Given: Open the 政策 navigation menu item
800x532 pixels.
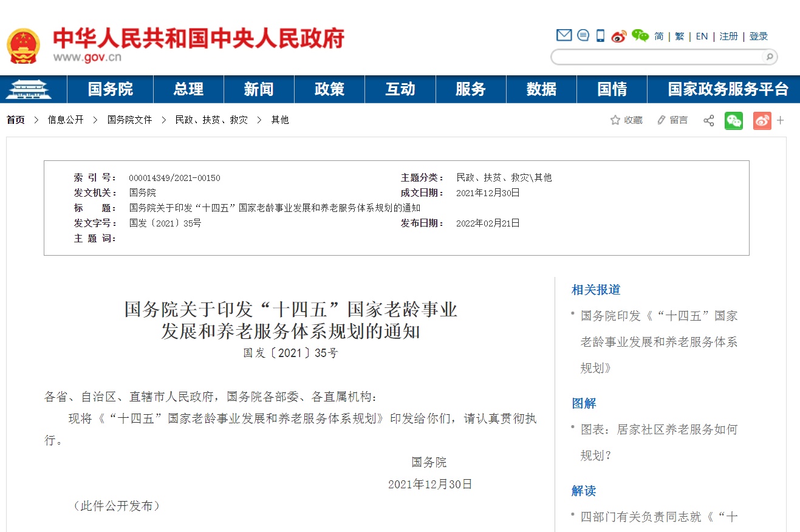Looking at the screenshot, I should (329, 89).
